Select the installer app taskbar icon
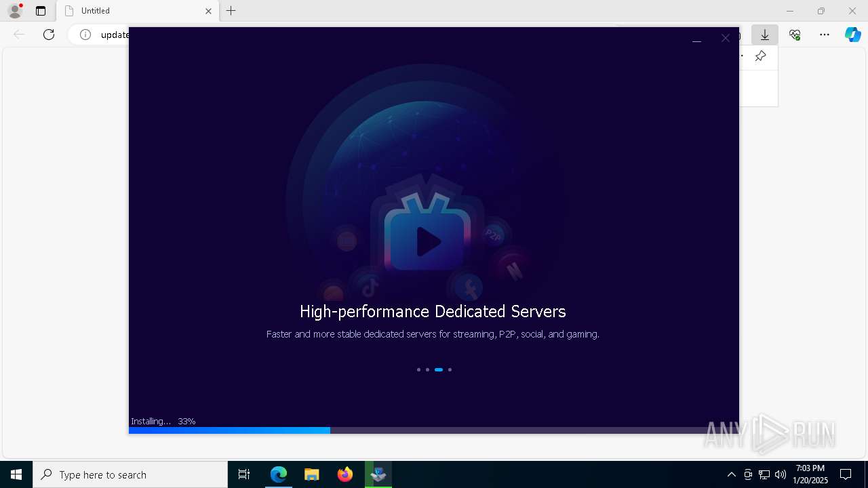Image resolution: width=868 pixels, height=488 pixels. coord(378,474)
